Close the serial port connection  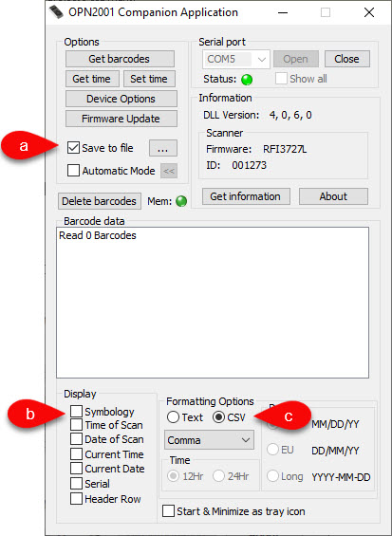pyautogui.click(x=346, y=59)
